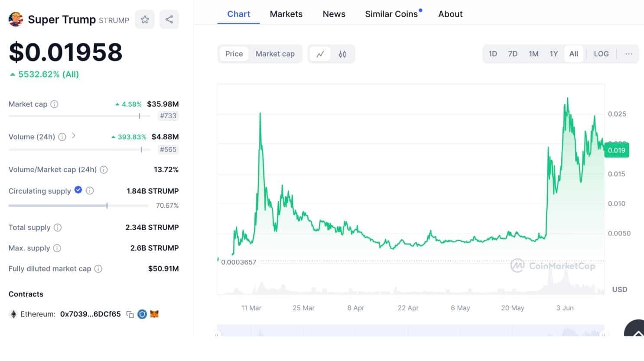Set chart range to All

(x=574, y=54)
